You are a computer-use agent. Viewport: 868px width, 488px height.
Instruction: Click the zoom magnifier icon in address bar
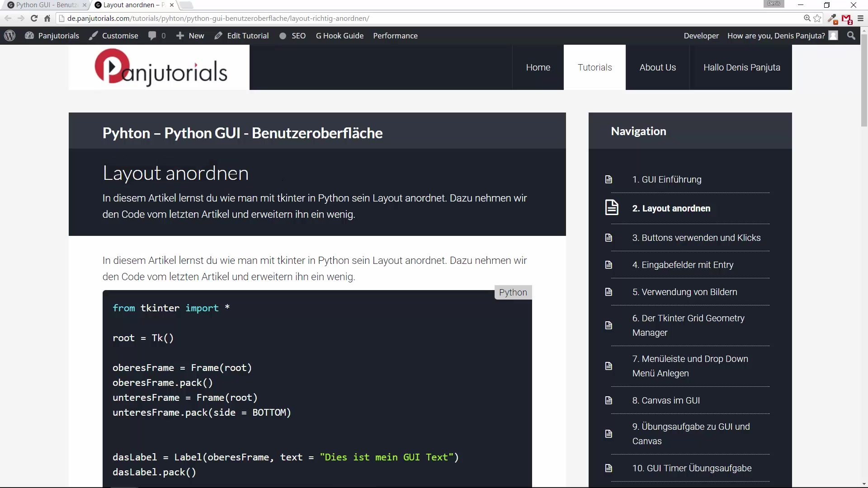tap(807, 19)
